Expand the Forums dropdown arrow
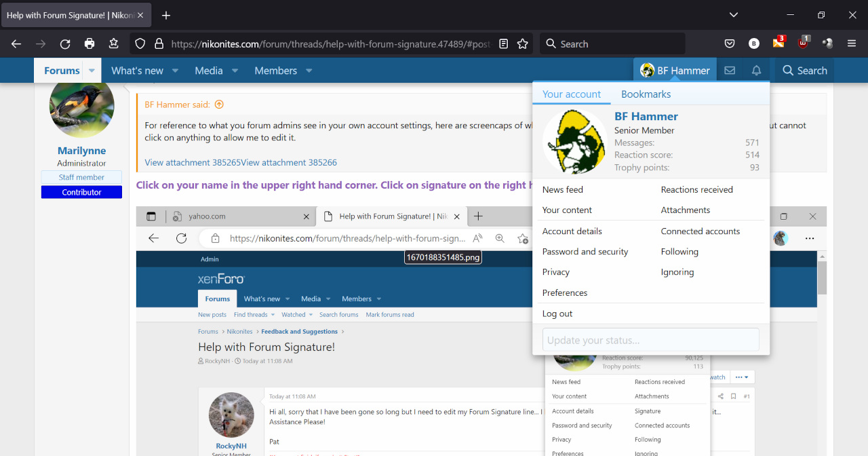The image size is (868, 456). 92,71
